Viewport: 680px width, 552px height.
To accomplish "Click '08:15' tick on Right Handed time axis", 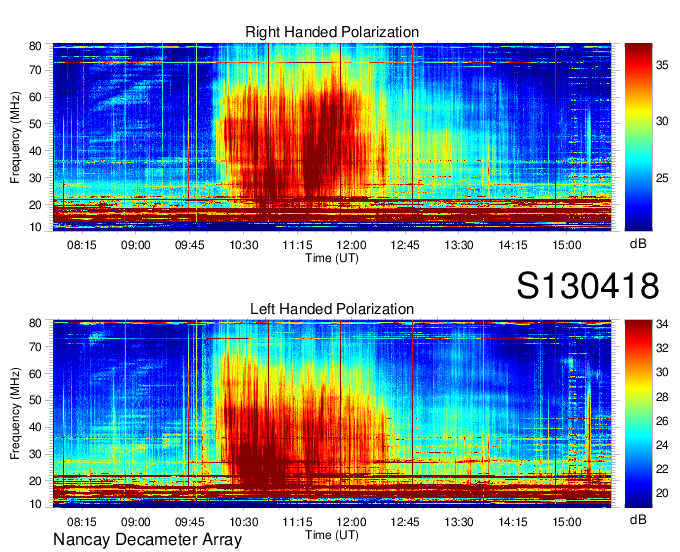I will coord(82,245).
